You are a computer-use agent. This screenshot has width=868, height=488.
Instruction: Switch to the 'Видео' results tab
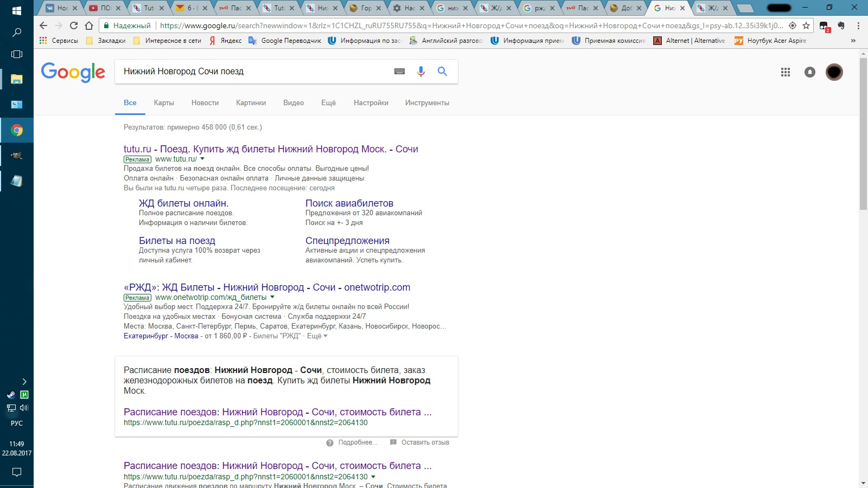(x=293, y=102)
